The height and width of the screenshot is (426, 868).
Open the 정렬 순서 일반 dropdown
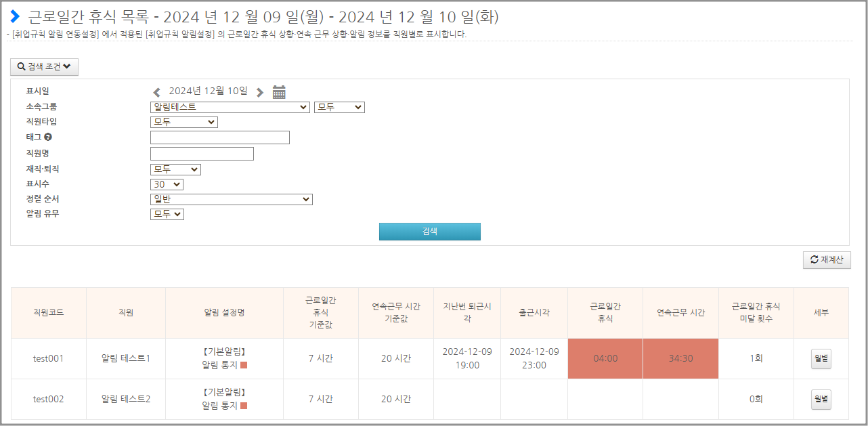[x=231, y=199]
